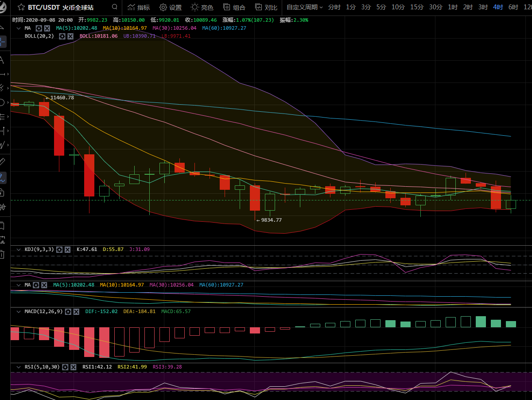Switch to the 1时 timeframe
Viewport: 532px width, 400px height.
[453, 8]
